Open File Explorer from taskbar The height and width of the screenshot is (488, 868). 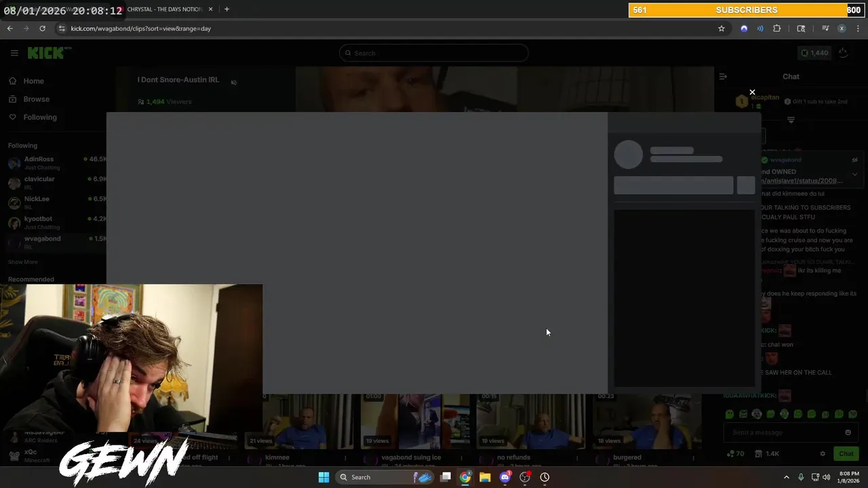(x=485, y=477)
